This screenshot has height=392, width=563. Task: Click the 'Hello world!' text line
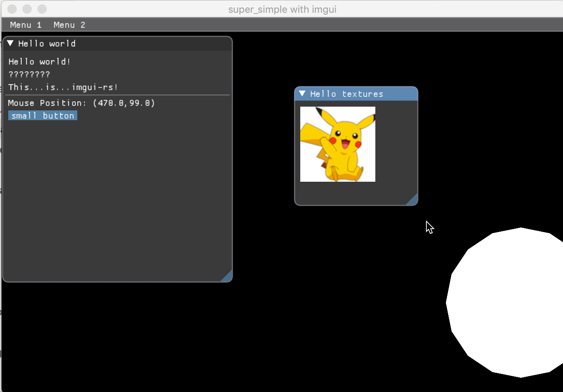(39, 62)
